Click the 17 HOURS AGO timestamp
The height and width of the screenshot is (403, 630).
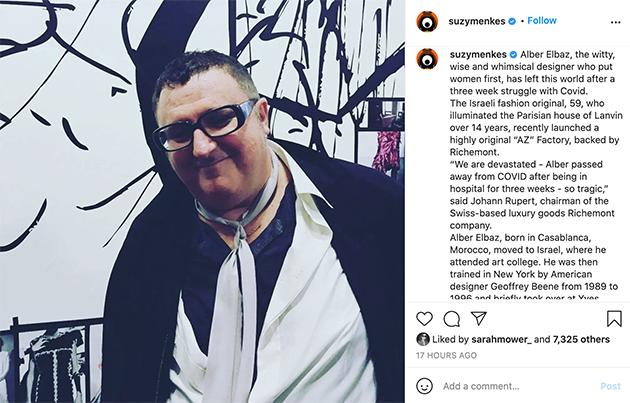[x=446, y=355]
